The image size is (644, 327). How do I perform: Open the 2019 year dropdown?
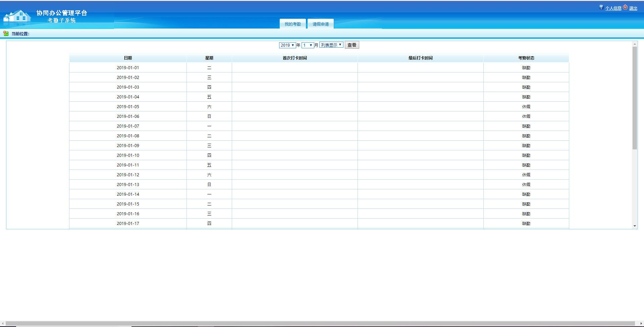[287, 45]
